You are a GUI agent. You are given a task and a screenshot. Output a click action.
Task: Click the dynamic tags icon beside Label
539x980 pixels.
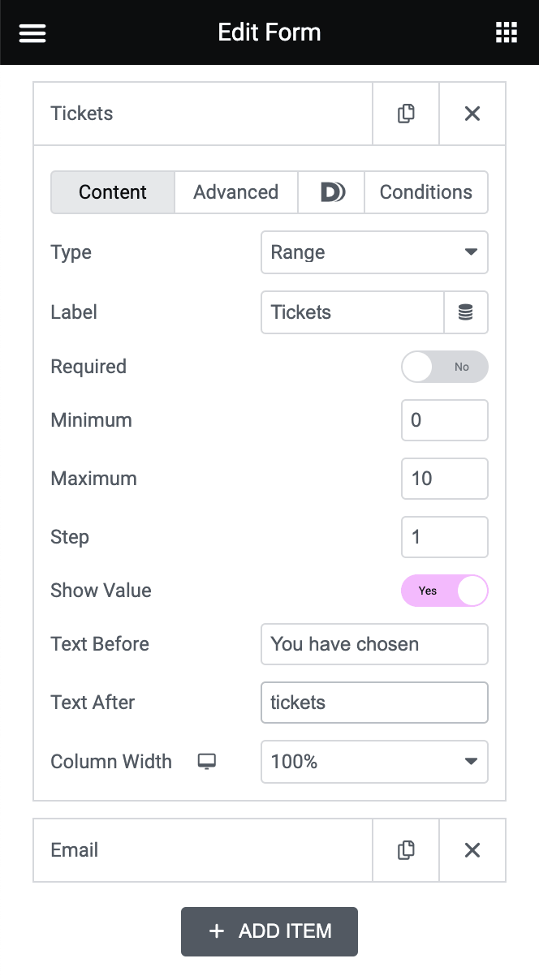pyautogui.click(x=466, y=312)
